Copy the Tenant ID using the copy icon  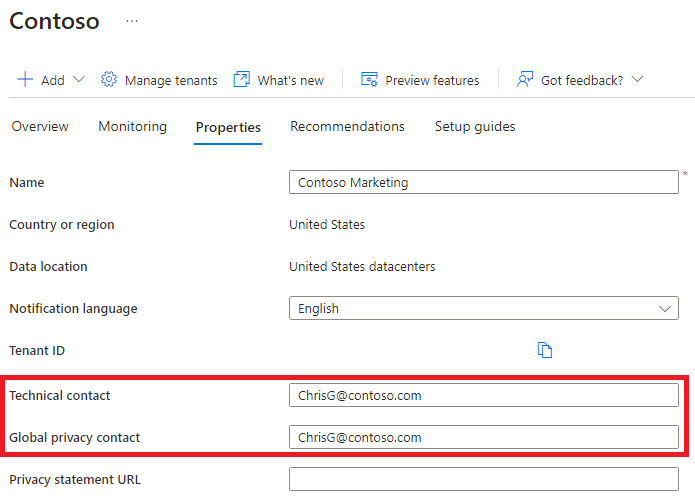point(545,350)
